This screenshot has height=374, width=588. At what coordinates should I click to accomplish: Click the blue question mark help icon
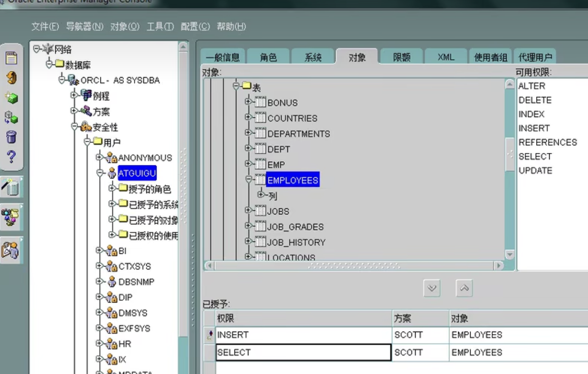[x=11, y=157]
